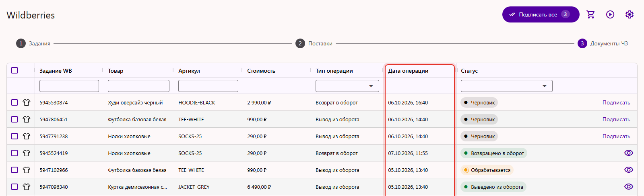This screenshot has height=196, width=644.
Task: Go to step 1 Задания
Action: click(33, 43)
